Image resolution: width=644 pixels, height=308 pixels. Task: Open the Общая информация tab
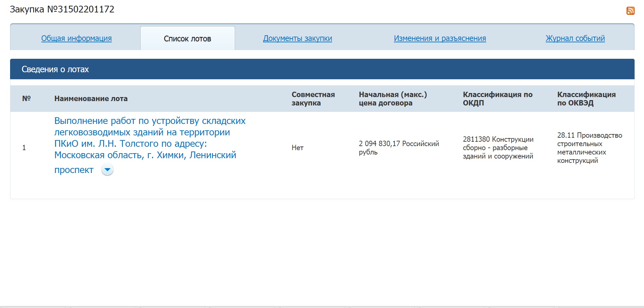pyautogui.click(x=76, y=38)
